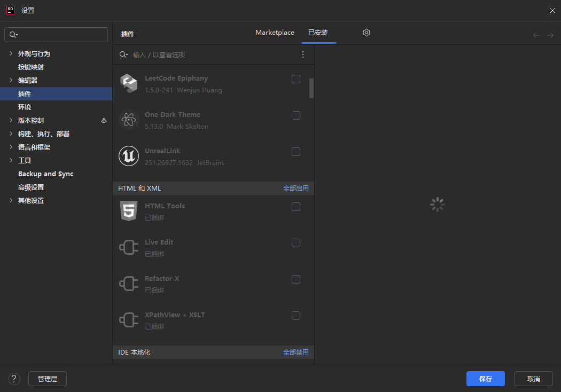Click the help question mark icon
This screenshot has width=561, height=392.
pyautogui.click(x=14, y=379)
